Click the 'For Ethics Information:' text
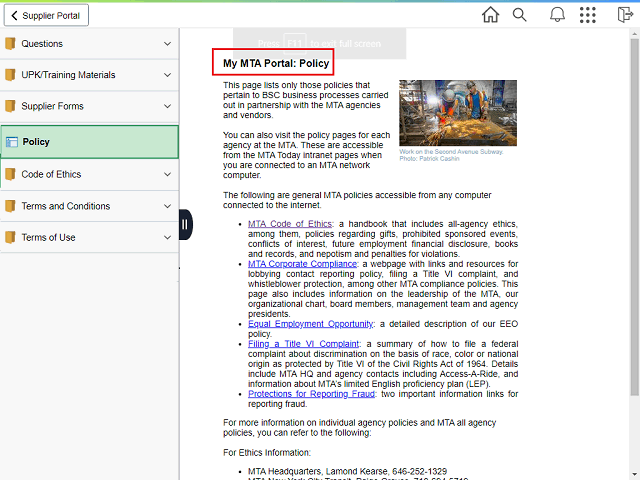This screenshot has width=640, height=480. [267, 453]
